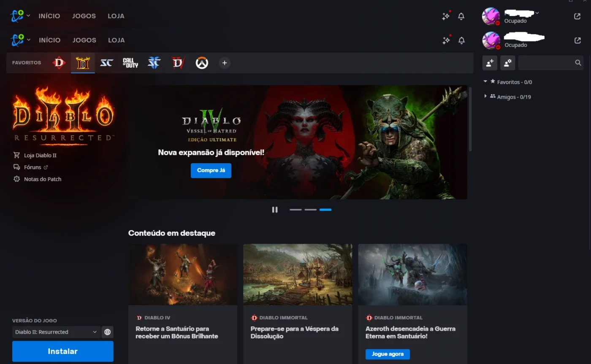Open the Overwatch favorite icon
This screenshot has height=364, width=591.
click(x=202, y=63)
